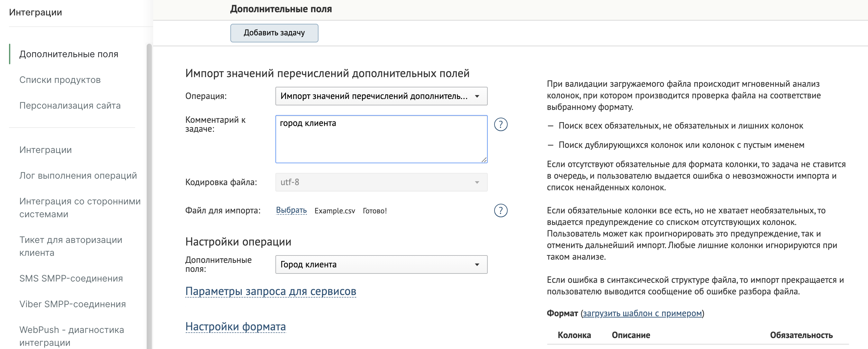Open SMS SMPP-соединения item
868x349 pixels.
coord(71,278)
